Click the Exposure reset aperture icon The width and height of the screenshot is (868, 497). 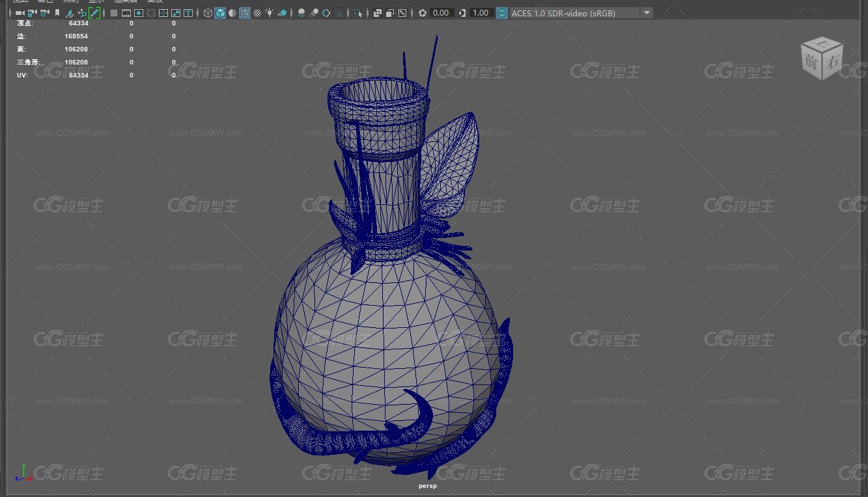tap(423, 13)
